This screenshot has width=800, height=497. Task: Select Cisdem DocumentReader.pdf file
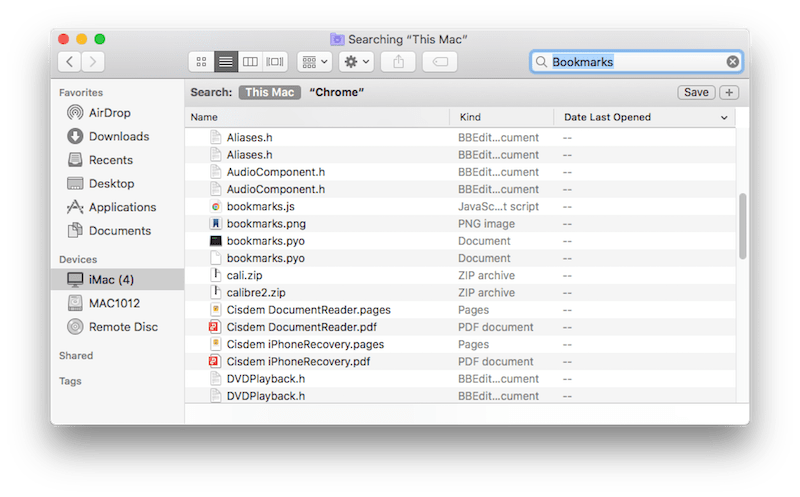(x=460, y=327)
